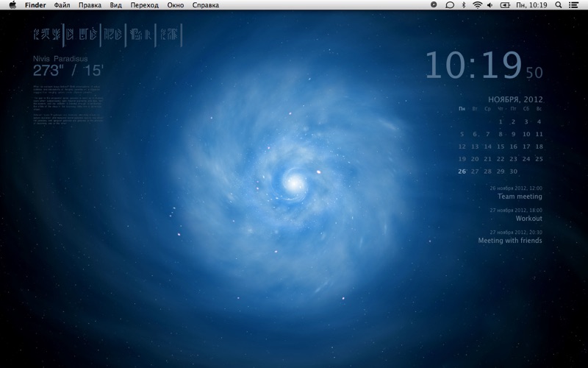Click the 27 ноября 2012, 18:00 event time
The height and width of the screenshot is (368, 588).
516,210
